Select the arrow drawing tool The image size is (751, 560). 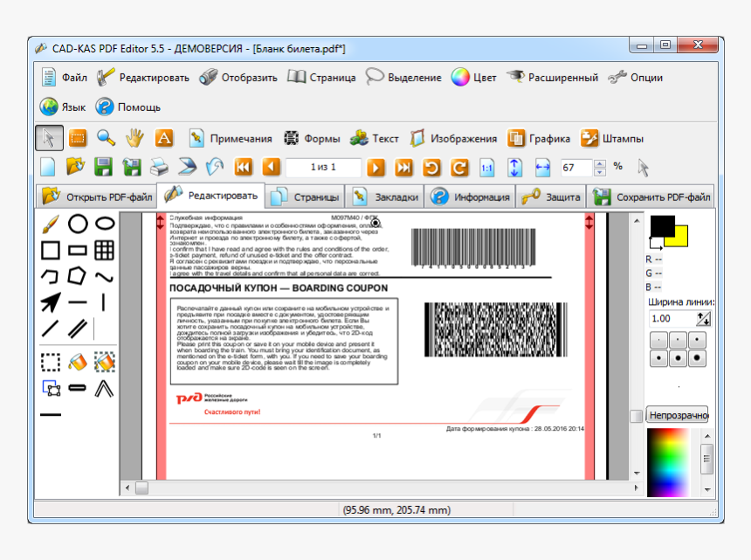click(51, 302)
